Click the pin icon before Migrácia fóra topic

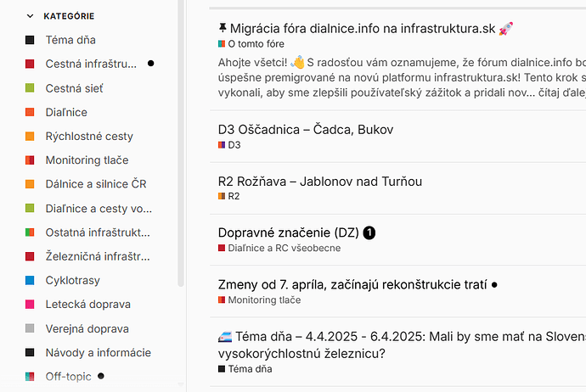(223, 28)
